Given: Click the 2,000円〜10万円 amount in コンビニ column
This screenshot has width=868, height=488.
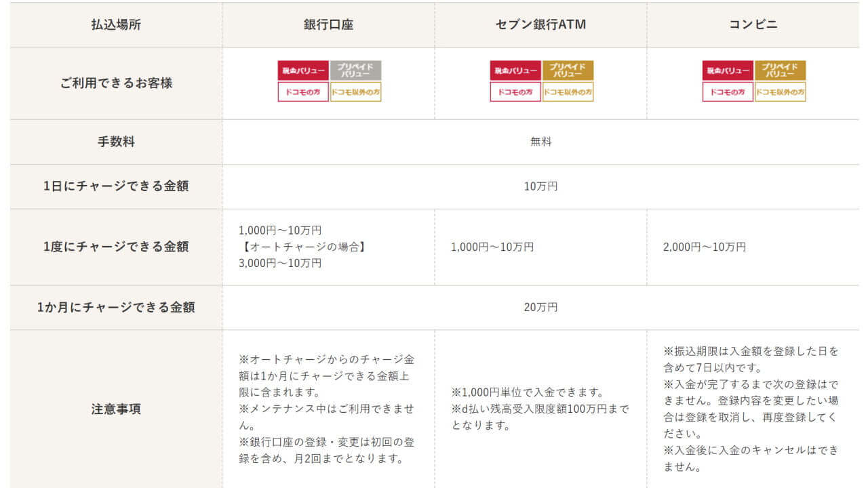Looking at the screenshot, I should pyautogui.click(x=705, y=247).
